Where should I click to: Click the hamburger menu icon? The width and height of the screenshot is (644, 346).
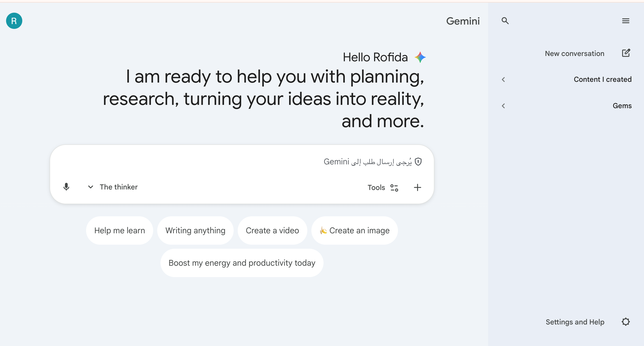pyautogui.click(x=626, y=21)
